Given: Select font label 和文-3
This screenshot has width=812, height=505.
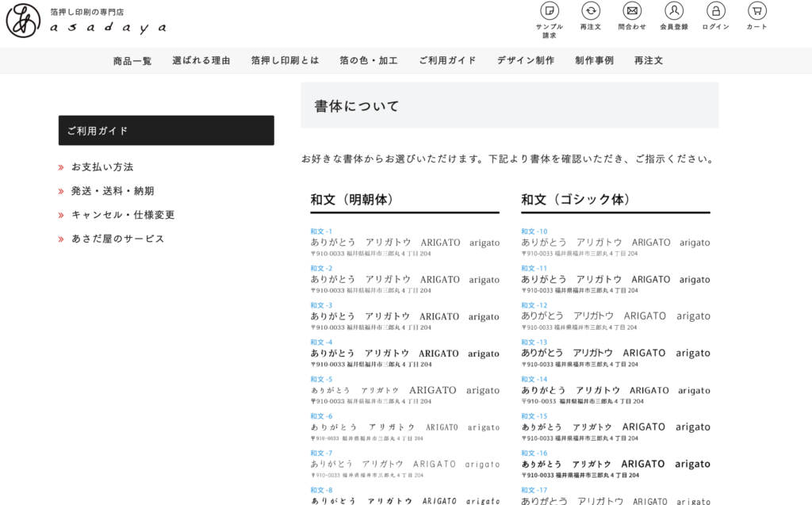Looking at the screenshot, I should [321, 305].
